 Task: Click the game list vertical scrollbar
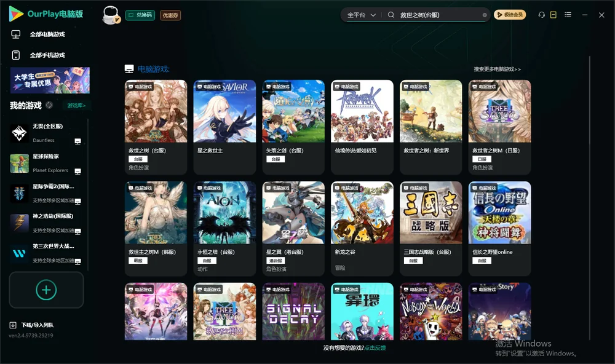(590, 198)
